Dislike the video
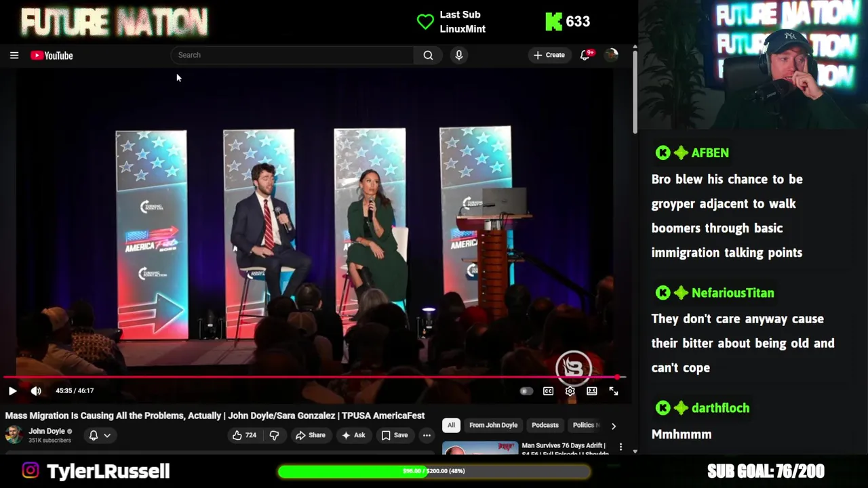This screenshot has height=488, width=868. point(275,435)
